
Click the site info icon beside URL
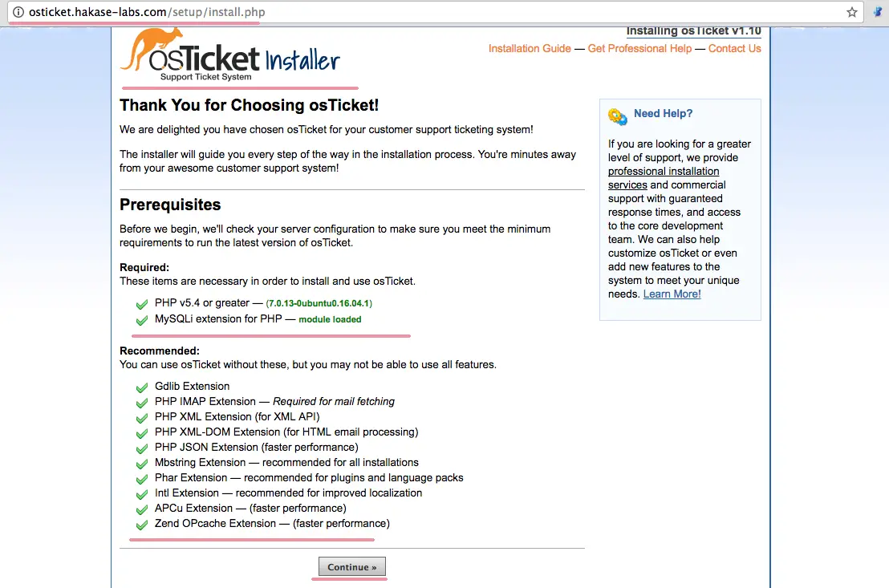[18, 12]
